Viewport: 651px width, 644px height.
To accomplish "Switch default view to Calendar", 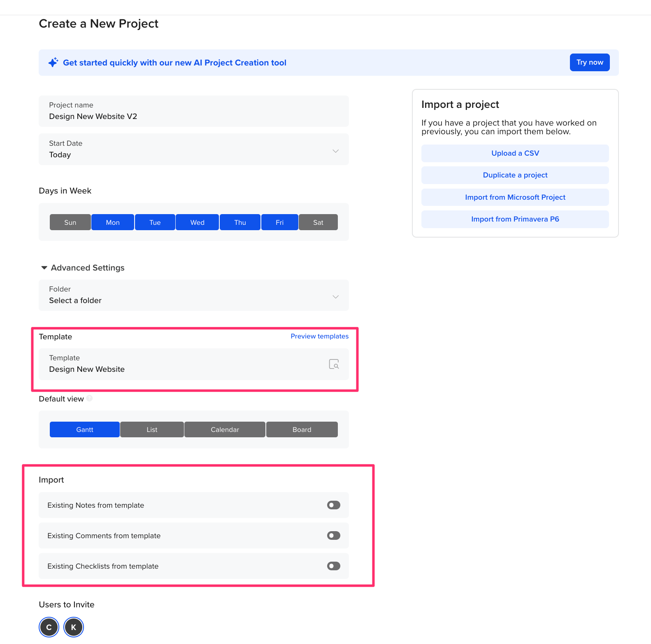I will (x=225, y=429).
